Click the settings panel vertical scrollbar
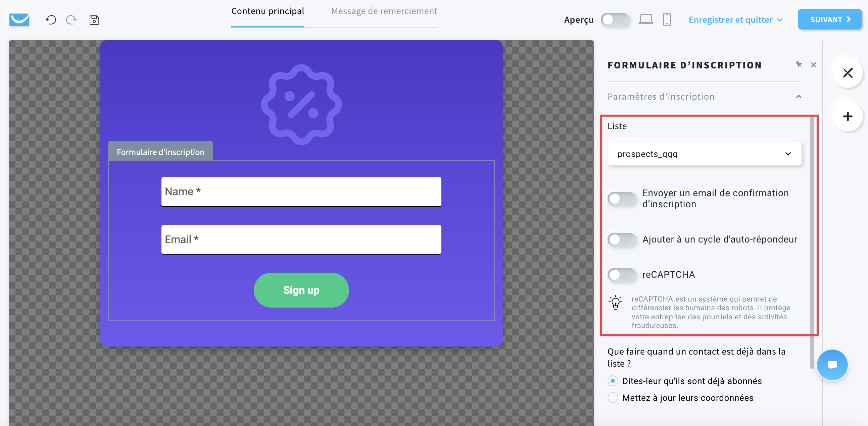The width and height of the screenshot is (868, 426). tap(812, 243)
